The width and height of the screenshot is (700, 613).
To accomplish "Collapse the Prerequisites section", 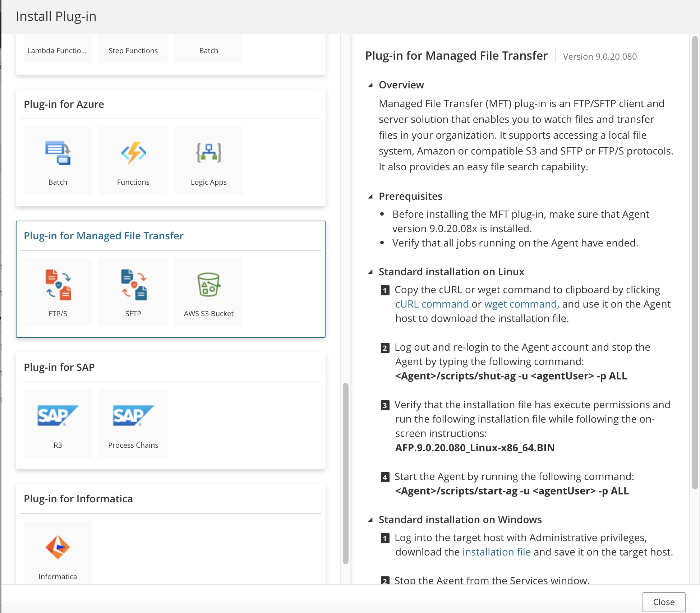I will [370, 197].
